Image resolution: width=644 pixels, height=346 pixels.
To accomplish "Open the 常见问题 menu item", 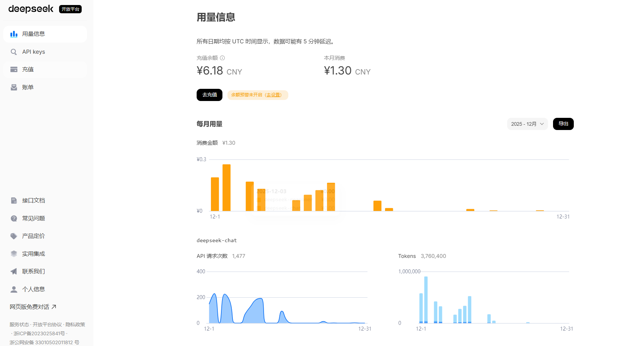I will [x=45, y=218].
